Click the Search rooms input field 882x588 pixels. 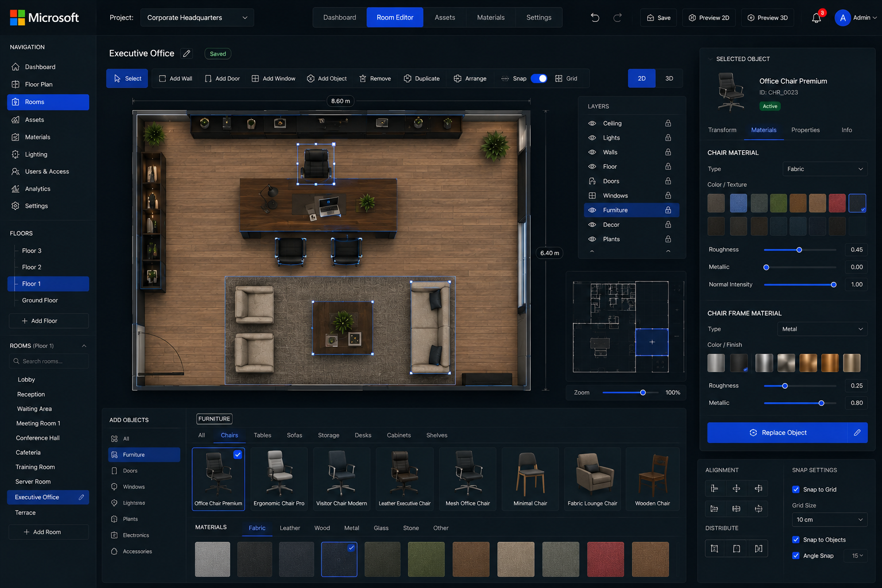point(49,361)
